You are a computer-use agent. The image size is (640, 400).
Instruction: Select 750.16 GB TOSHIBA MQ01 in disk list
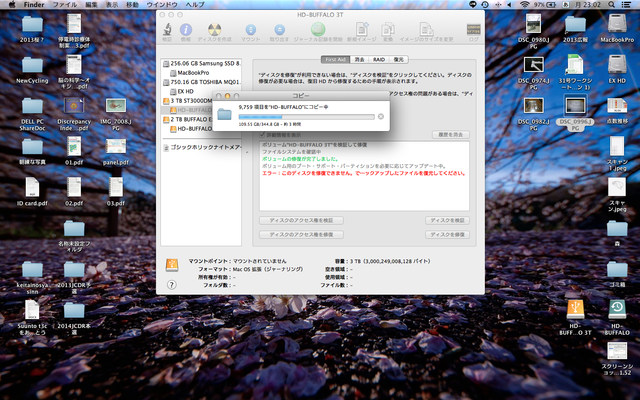[202, 82]
